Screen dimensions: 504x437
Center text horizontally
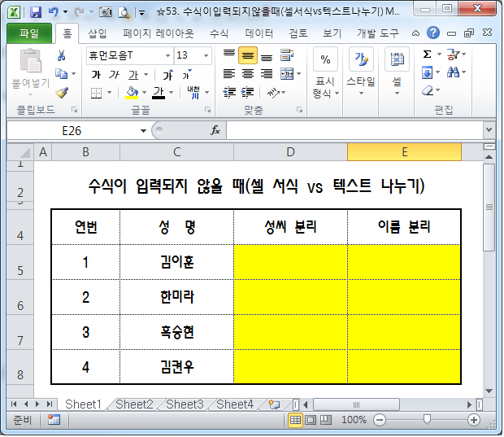(247, 74)
